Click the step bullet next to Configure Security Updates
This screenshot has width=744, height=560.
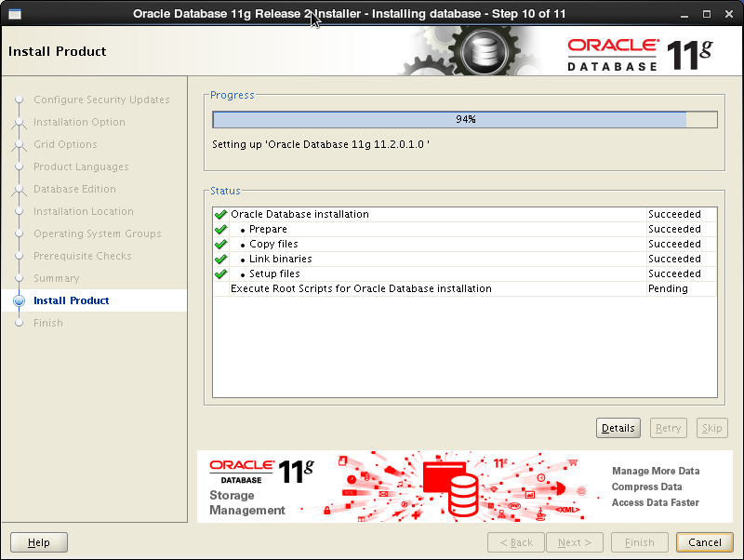pyautogui.click(x=19, y=100)
